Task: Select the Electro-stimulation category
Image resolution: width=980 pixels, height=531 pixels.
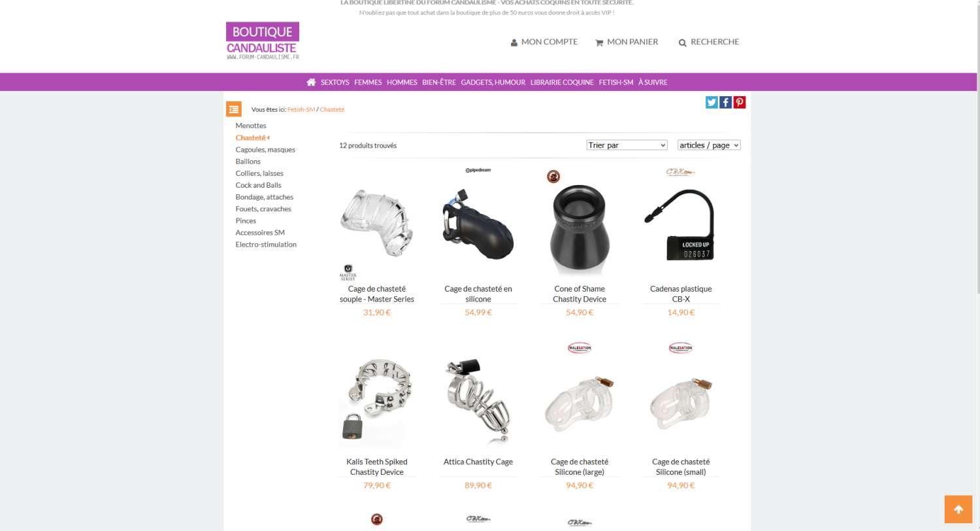Action: click(x=266, y=245)
